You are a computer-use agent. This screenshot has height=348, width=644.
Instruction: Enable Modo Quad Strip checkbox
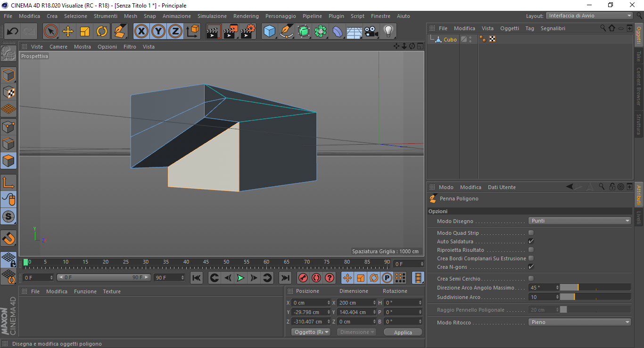[531, 233]
